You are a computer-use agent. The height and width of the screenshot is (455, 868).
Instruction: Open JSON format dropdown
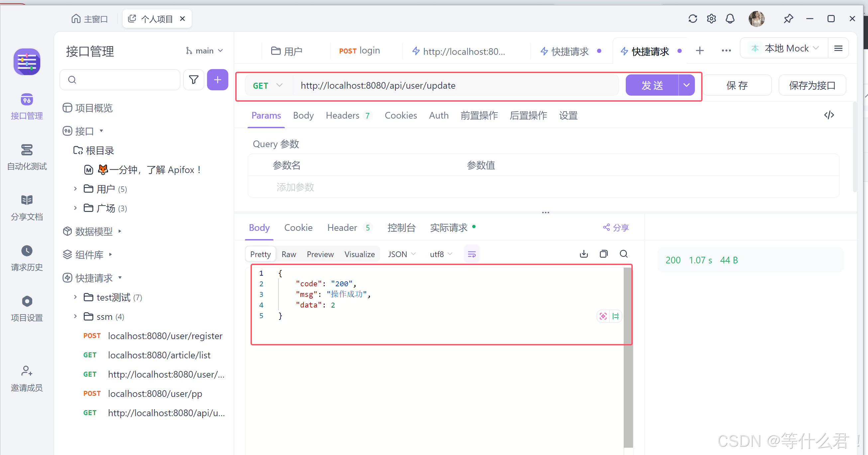click(401, 254)
